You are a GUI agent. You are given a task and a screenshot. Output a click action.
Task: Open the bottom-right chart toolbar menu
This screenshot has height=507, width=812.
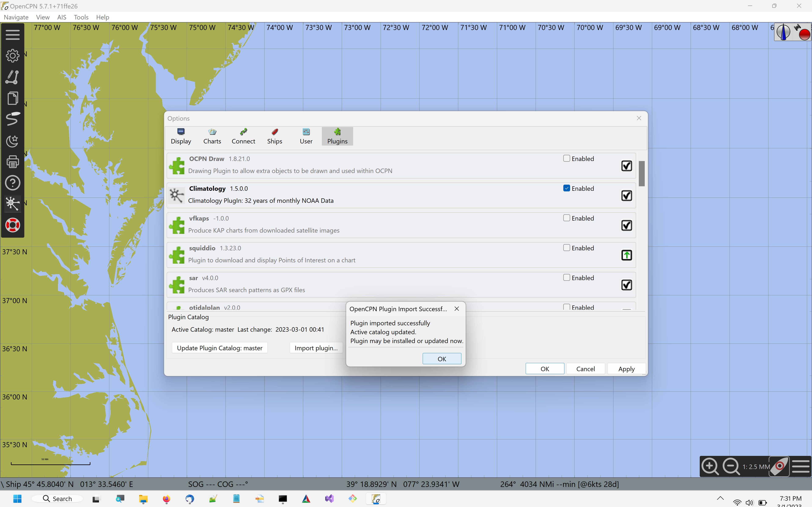801,466
